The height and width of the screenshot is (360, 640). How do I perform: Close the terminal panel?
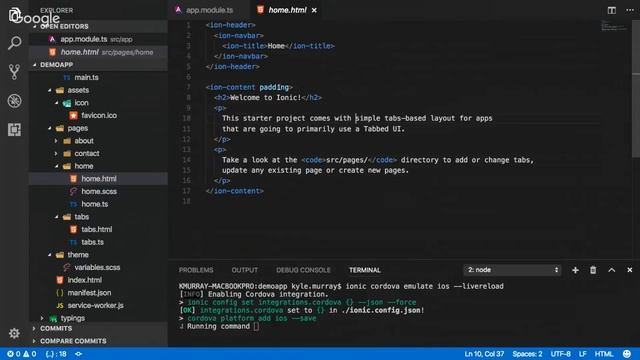click(x=629, y=270)
